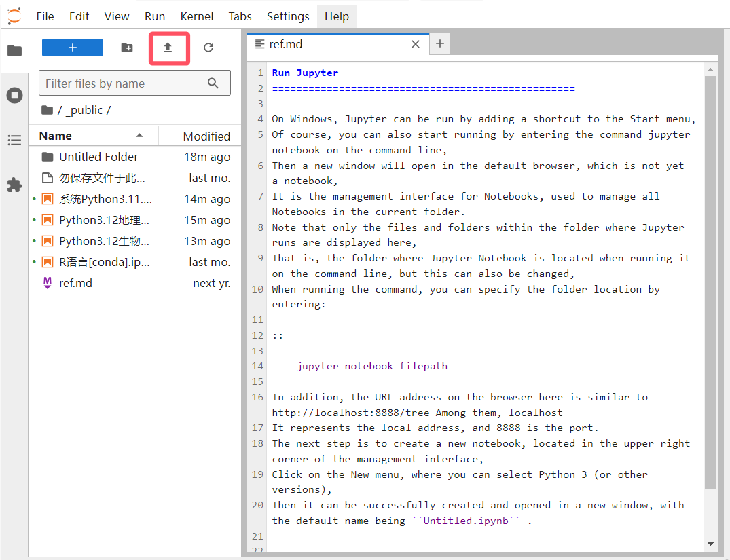730x560 pixels.
Task: Open the Settings menu
Action: tap(288, 16)
